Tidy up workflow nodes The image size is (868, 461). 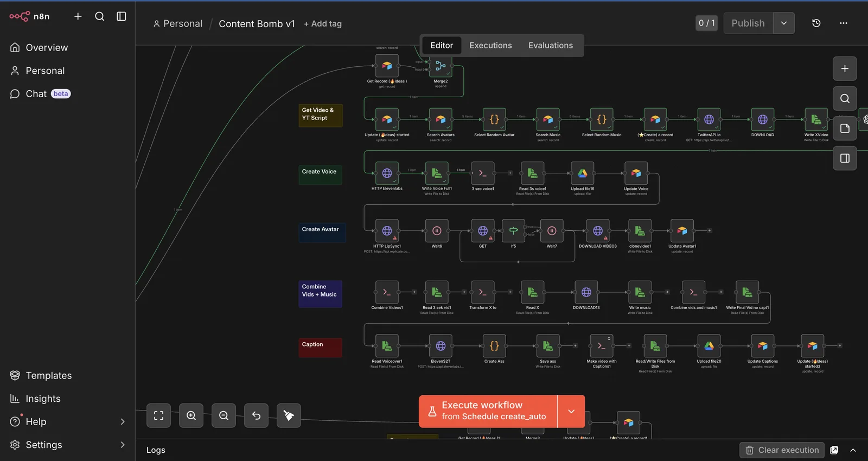pos(289,415)
